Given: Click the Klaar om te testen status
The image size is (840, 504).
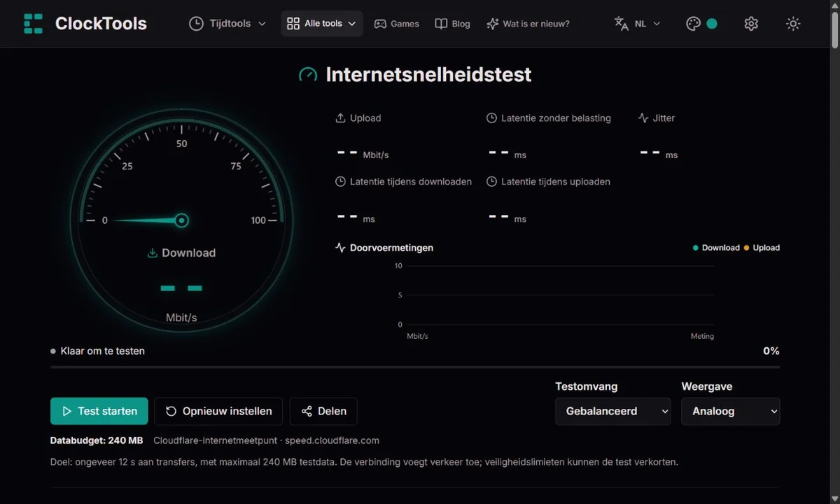Looking at the screenshot, I should pos(97,351).
